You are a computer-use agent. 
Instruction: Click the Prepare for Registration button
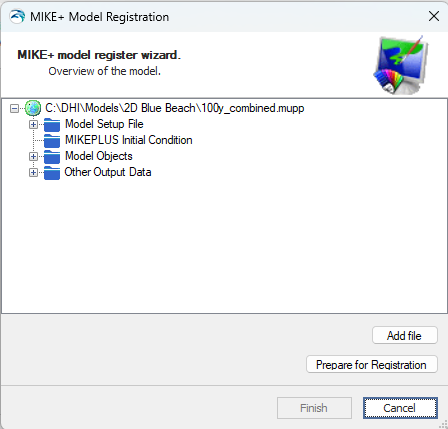(372, 364)
